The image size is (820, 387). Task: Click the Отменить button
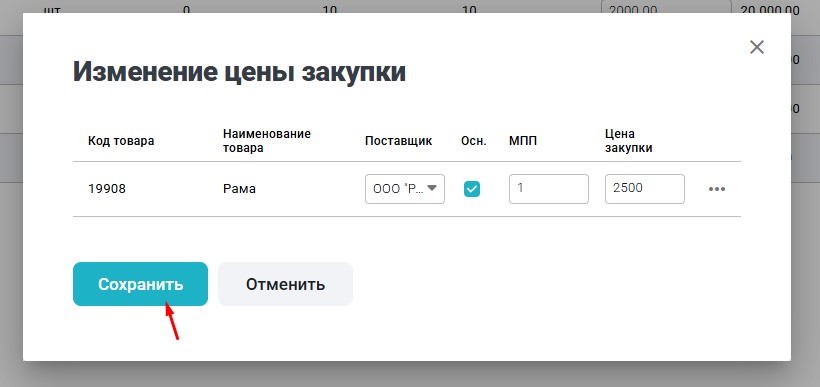[x=286, y=284]
